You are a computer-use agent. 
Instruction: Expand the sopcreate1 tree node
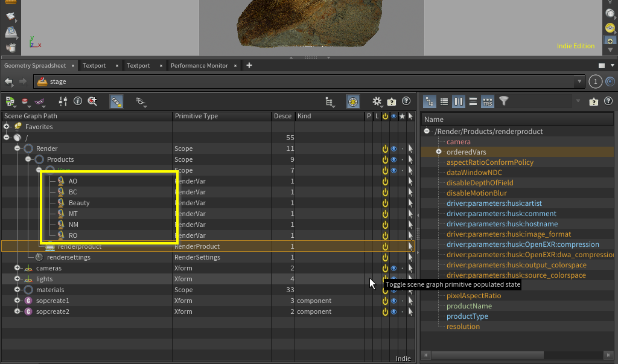pos(18,301)
